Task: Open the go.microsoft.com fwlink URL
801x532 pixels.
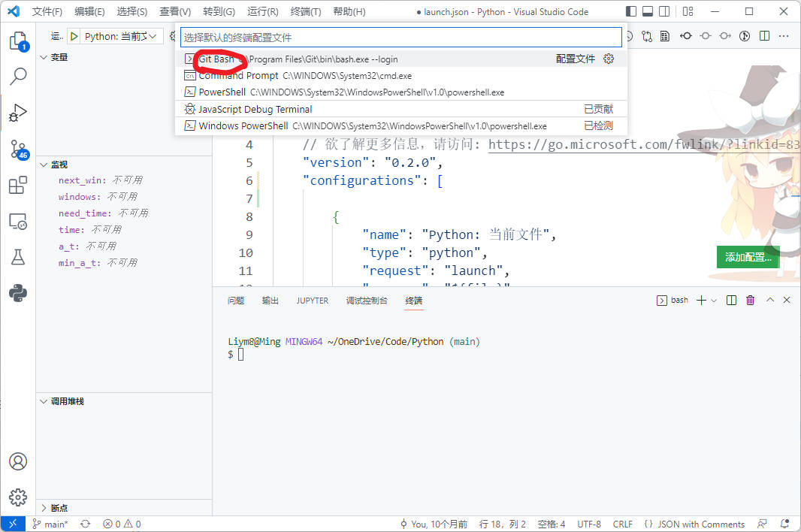Action: (x=644, y=144)
